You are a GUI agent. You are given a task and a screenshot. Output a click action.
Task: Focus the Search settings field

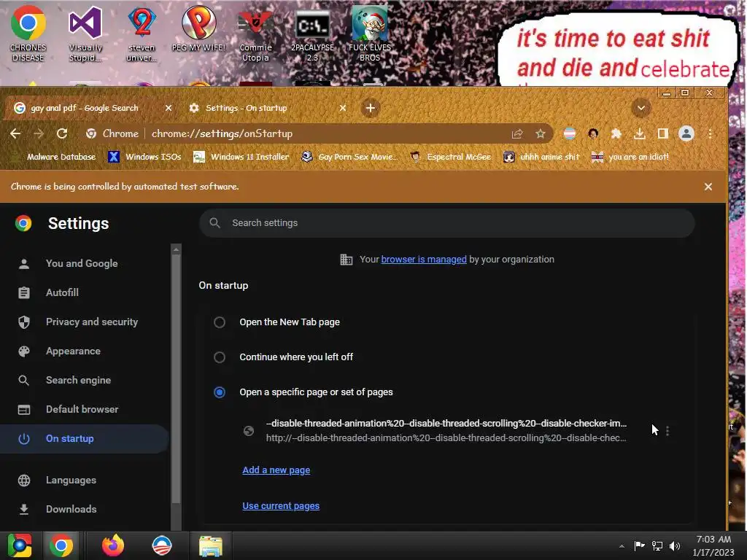click(x=447, y=223)
